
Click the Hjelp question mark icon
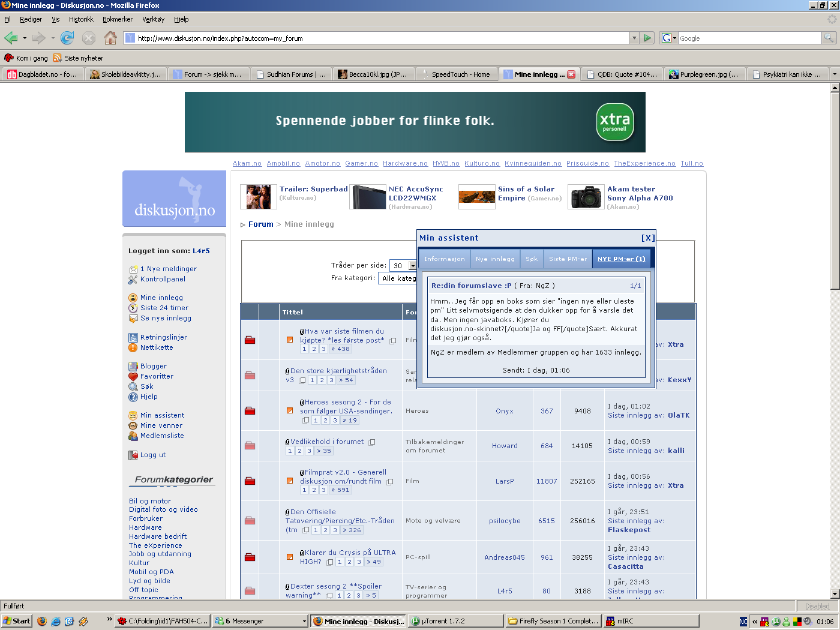click(x=133, y=397)
